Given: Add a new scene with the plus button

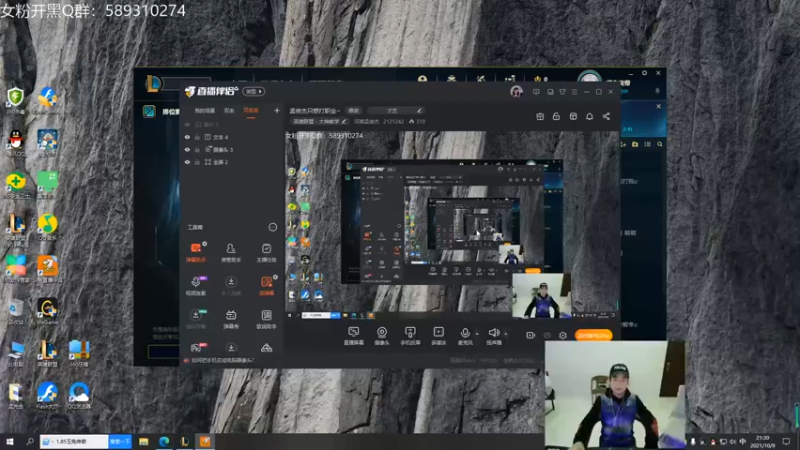Looking at the screenshot, I should 277,110.
